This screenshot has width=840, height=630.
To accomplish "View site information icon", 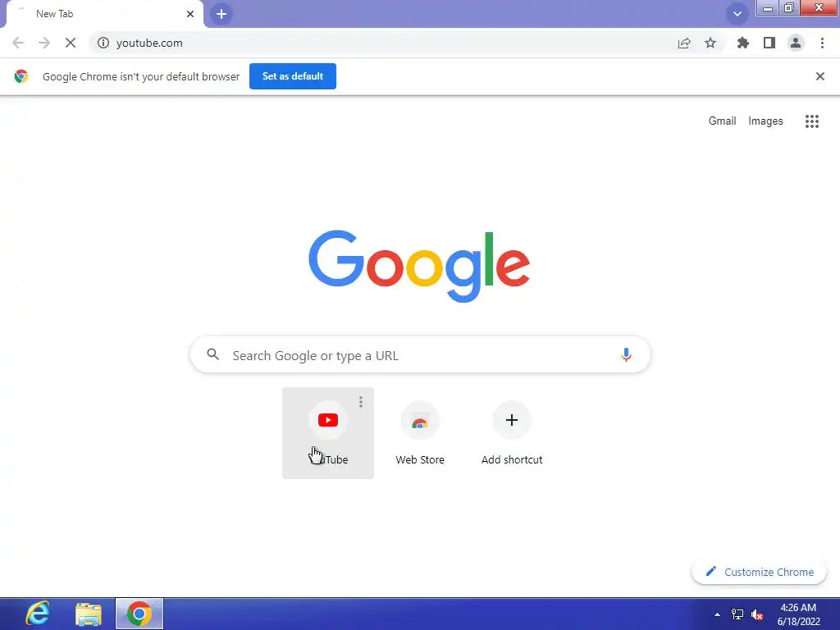I will 103,43.
